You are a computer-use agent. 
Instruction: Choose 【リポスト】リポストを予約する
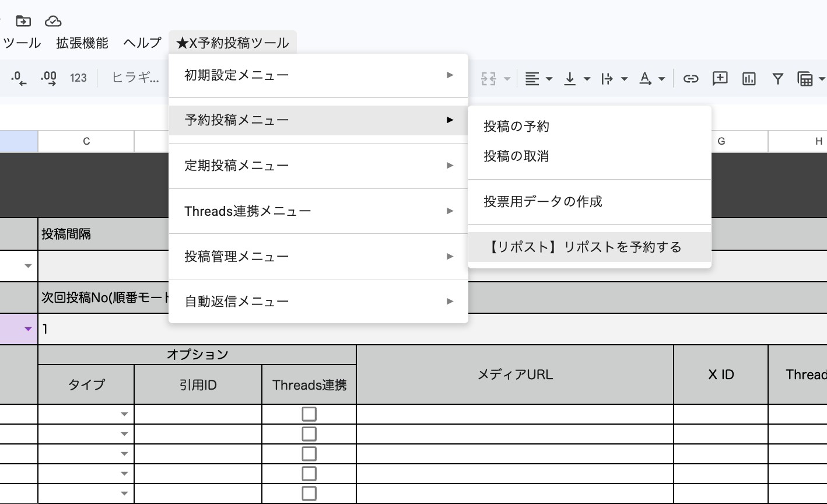coord(590,247)
